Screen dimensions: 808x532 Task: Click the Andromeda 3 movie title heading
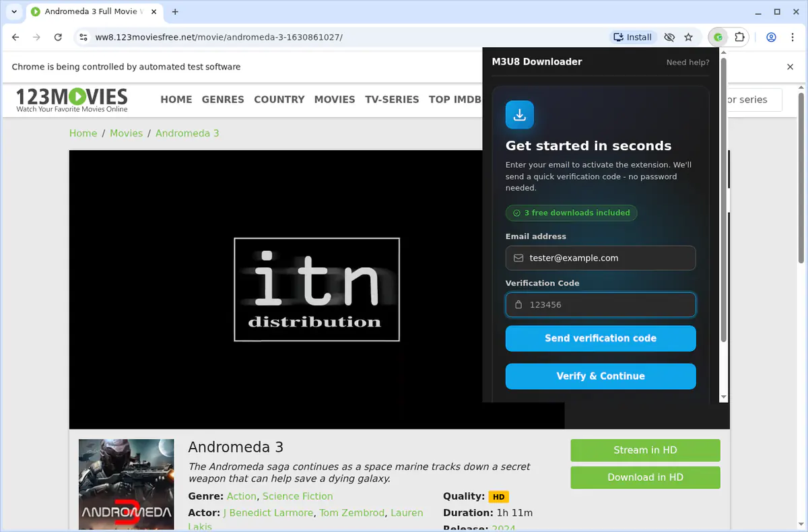(x=236, y=447)
